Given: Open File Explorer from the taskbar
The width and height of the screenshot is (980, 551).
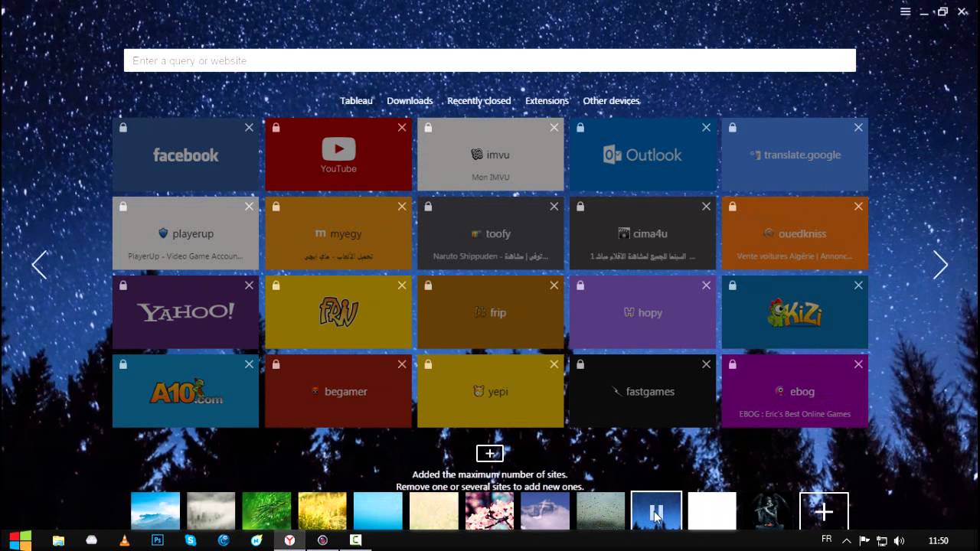Looking at the screenshot, I should click(x=58, y=540).
